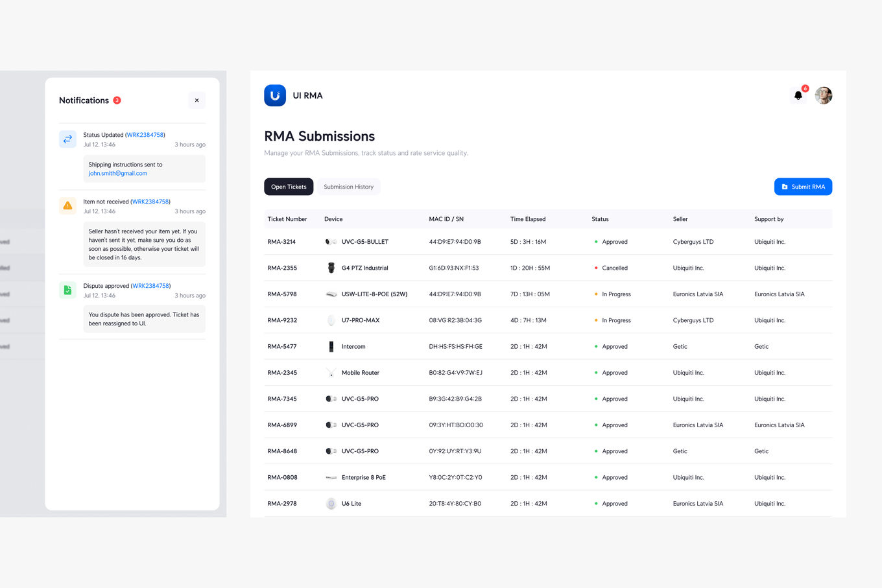This screenshot has width=882, height=588.
Task: Click seller Euronics Latvia SIA in RMA-2978 row
Action: point(698,504)
